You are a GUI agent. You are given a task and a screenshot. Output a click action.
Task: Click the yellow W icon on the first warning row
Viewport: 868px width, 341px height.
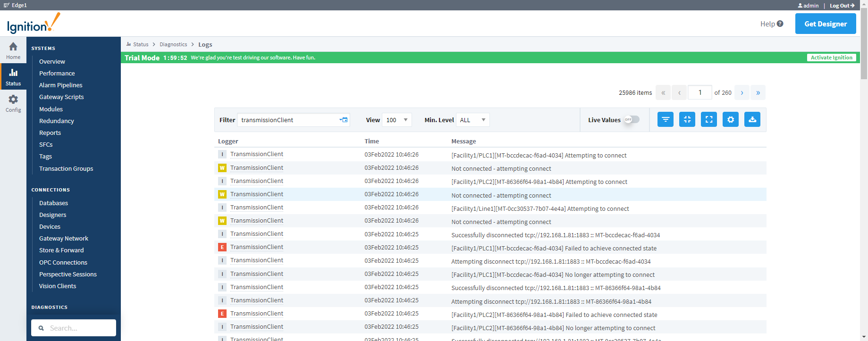point(222,168)
